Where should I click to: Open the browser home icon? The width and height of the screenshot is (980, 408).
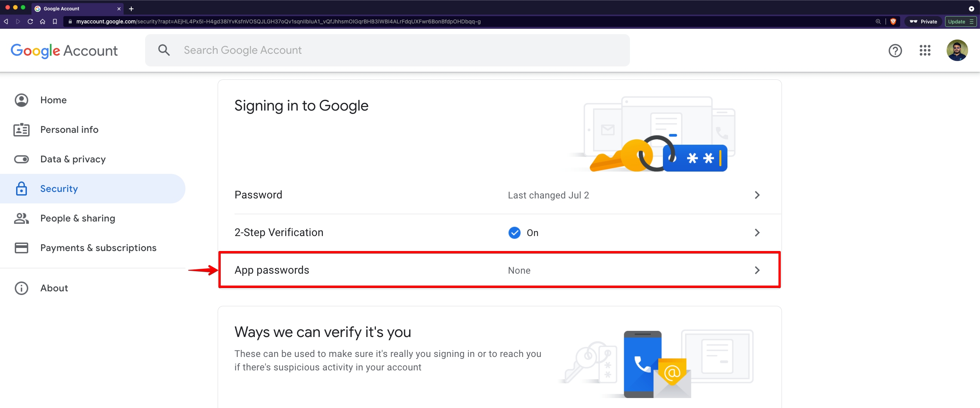click(43, 21)
